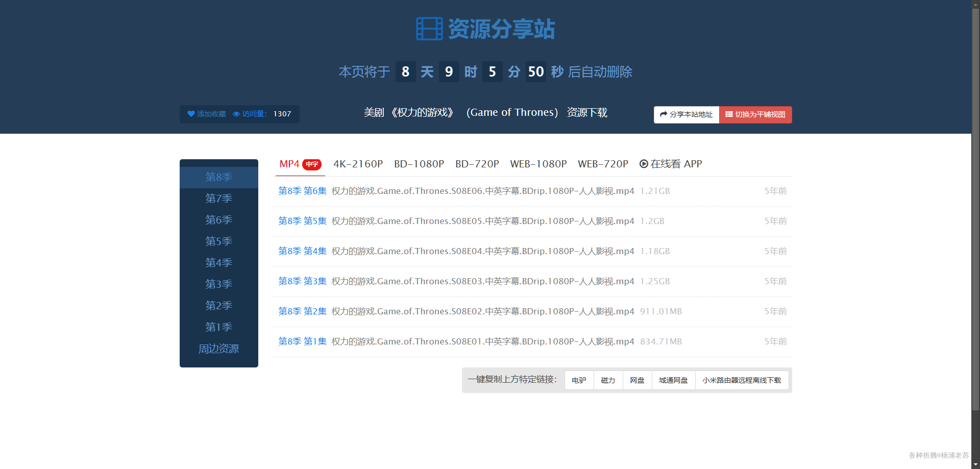This screenshot has width=980, height=469.
Task: Select 第5季 in the season sidebar
Action: tap(219, 241)
